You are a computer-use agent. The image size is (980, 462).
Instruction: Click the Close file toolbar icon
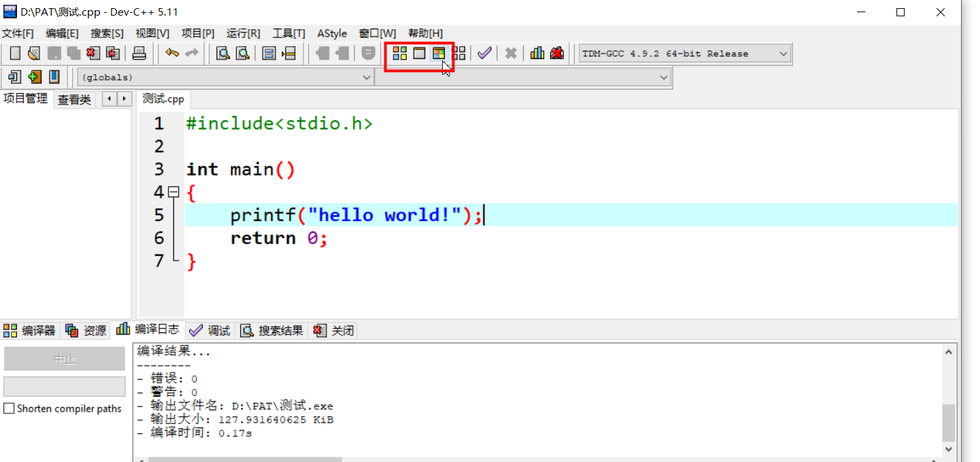click(93, 53)
